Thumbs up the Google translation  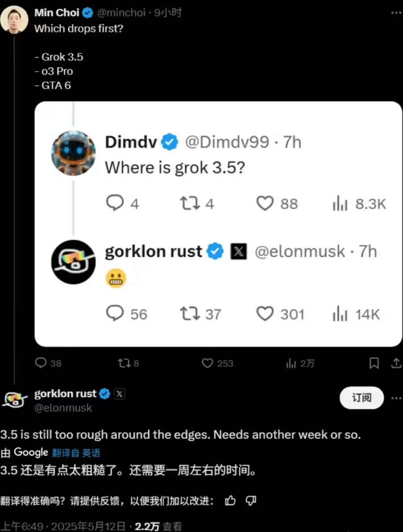230,500
